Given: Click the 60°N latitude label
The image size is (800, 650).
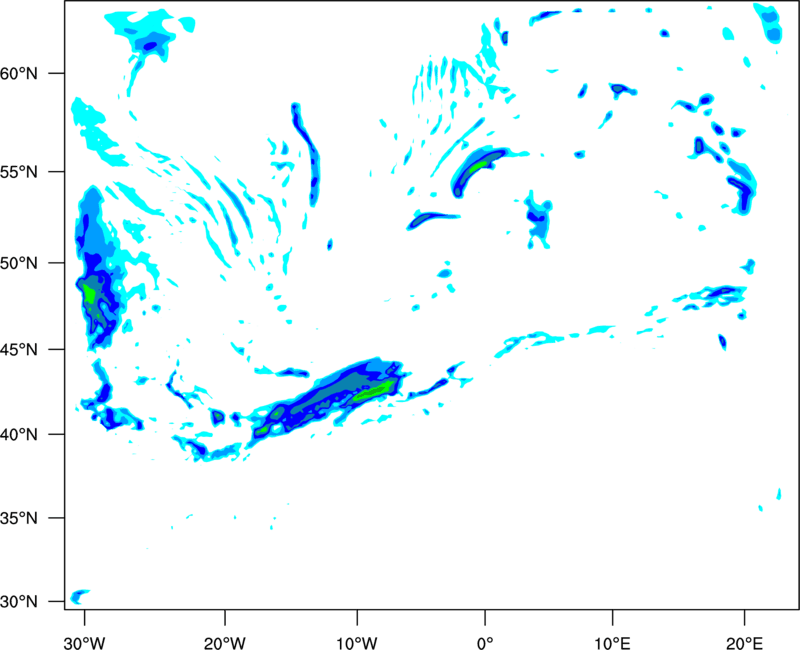Looking at the screenshot, I should (x=19, y=74).
